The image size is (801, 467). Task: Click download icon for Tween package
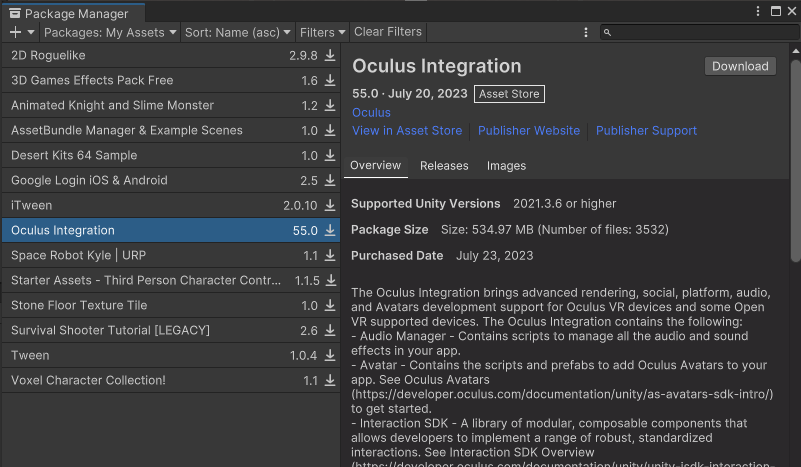coord(330,356)
